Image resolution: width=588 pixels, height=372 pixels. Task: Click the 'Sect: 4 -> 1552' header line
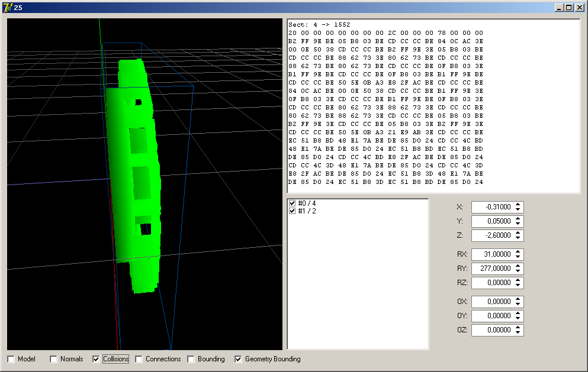coord(319,25)
